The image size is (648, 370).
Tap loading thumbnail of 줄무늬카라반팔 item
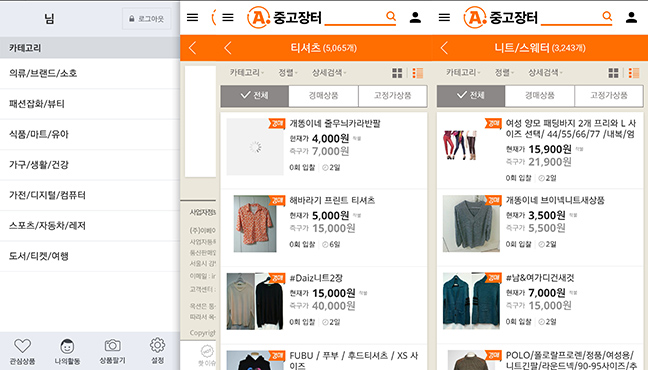(x=255, y=147)
